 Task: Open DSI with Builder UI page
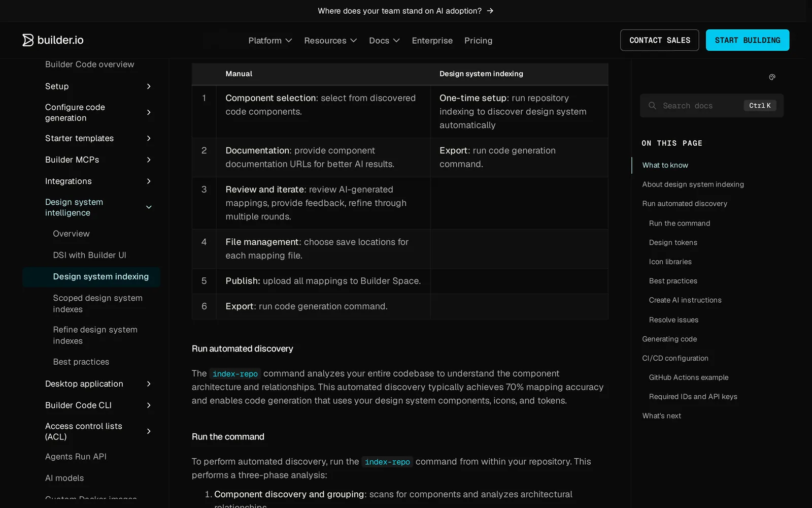pyautogui.click(x=89, y=255)
